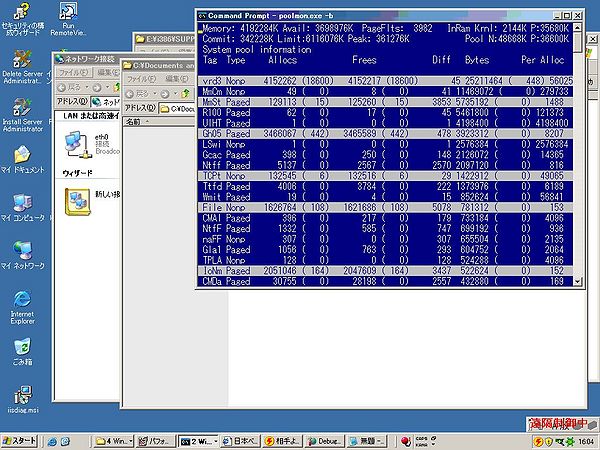Click the LSwi Nonp row in poolmon
Screen dimensions: 600x450
(x=385, y=144)
